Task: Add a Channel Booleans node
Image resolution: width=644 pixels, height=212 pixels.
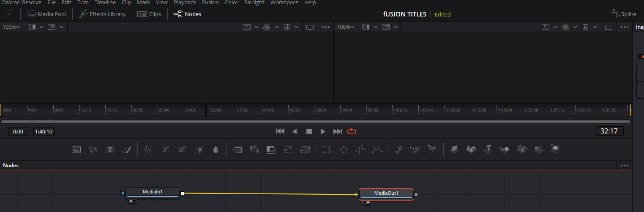Action: click(x=254, y=149)
